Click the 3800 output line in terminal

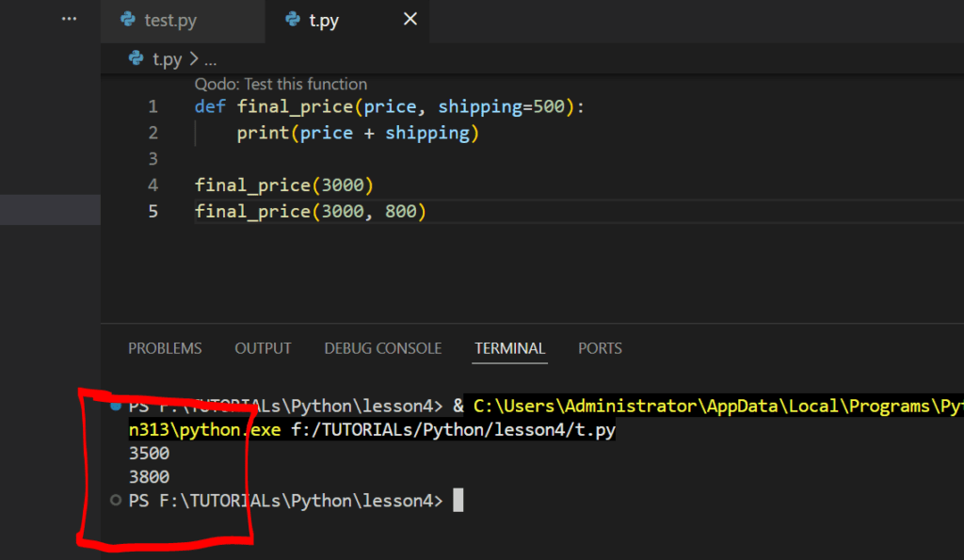[149, 477]
